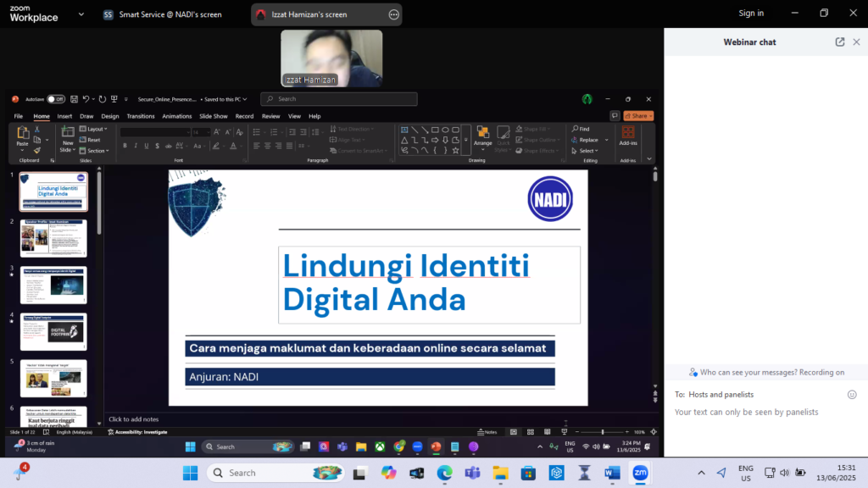The height and width of the screenshot is (488, 868).
Task: Pop out the Webinar chat panel
Action: [x=840, y=42]
